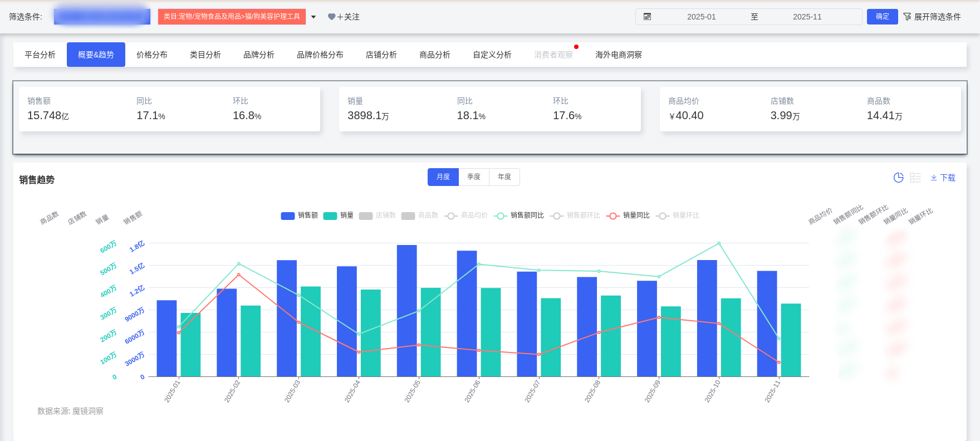The width and height of the screenshot is (980, 441).
Task: Open the 2025-01 start date picker
Action: point(701,17)
